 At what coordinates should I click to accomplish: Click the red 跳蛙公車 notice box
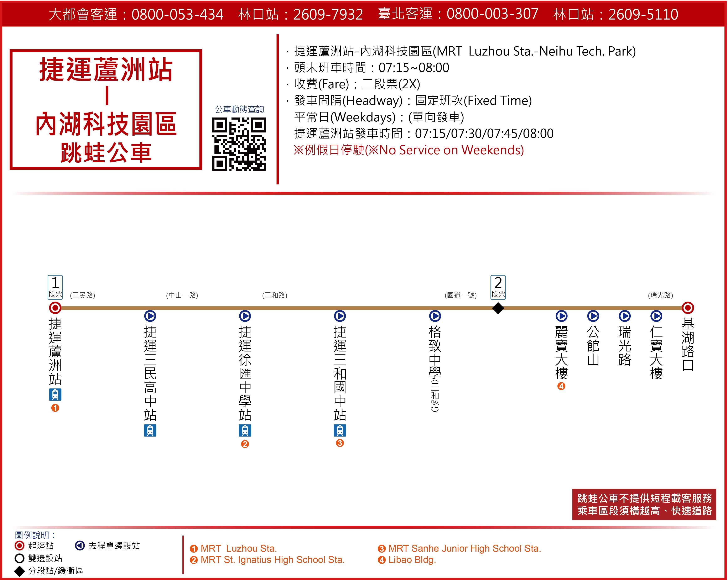click(x=644, y=504)
